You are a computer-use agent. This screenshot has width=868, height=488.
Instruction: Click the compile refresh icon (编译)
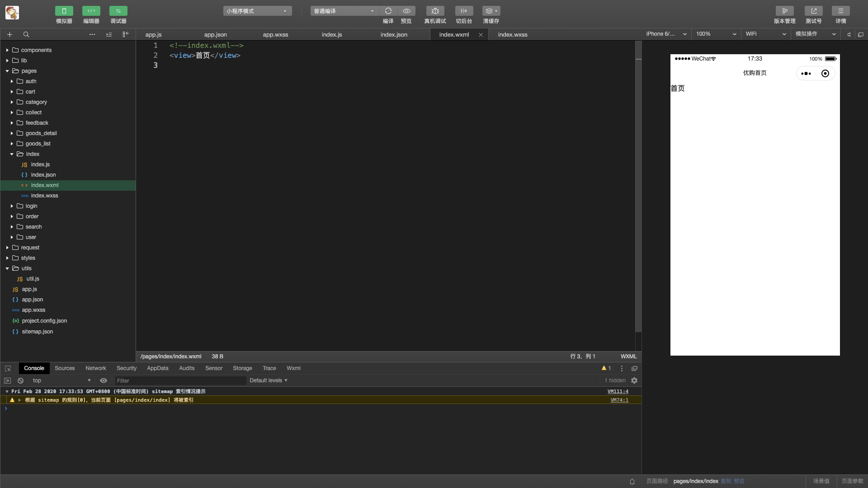388,11
